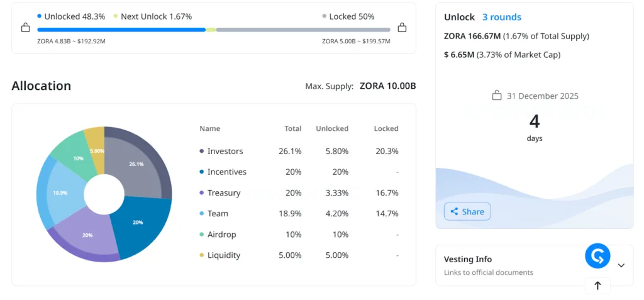Click Treasury unlocked value 3.33%
The width and height of the screenshot is (644, 300).
pos(336,192)
